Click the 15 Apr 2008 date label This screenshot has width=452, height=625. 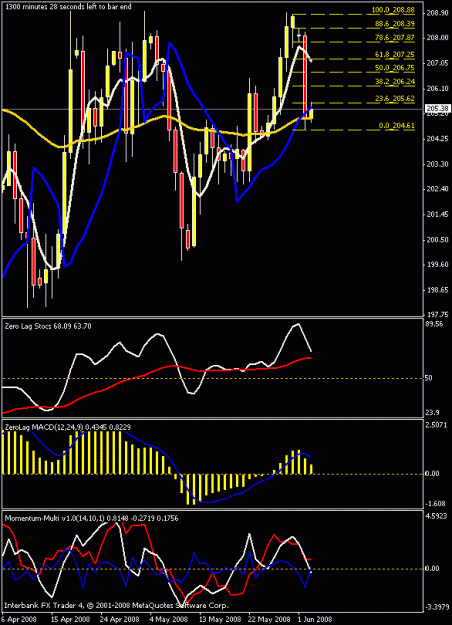coord(70,619)
